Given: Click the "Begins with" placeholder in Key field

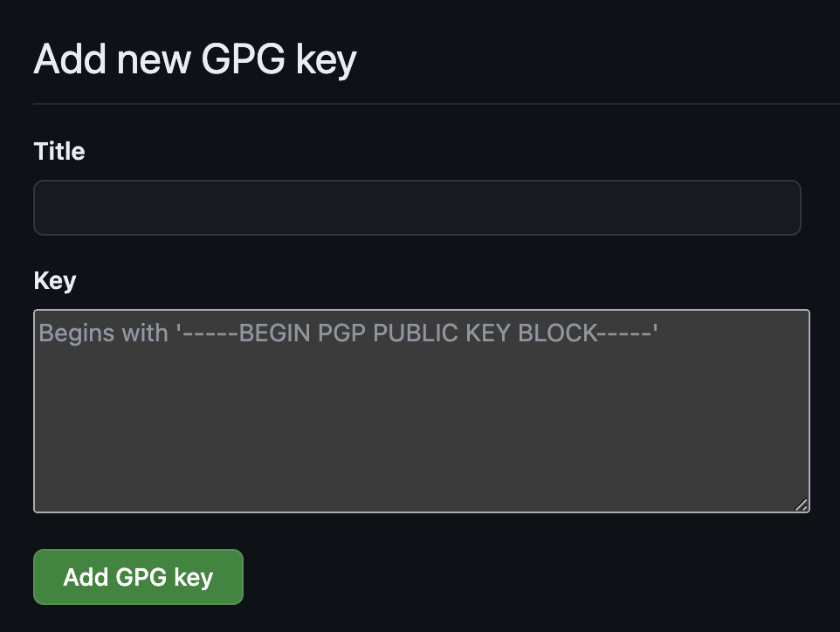Looking at the screenshot, I should coord(103,333).
